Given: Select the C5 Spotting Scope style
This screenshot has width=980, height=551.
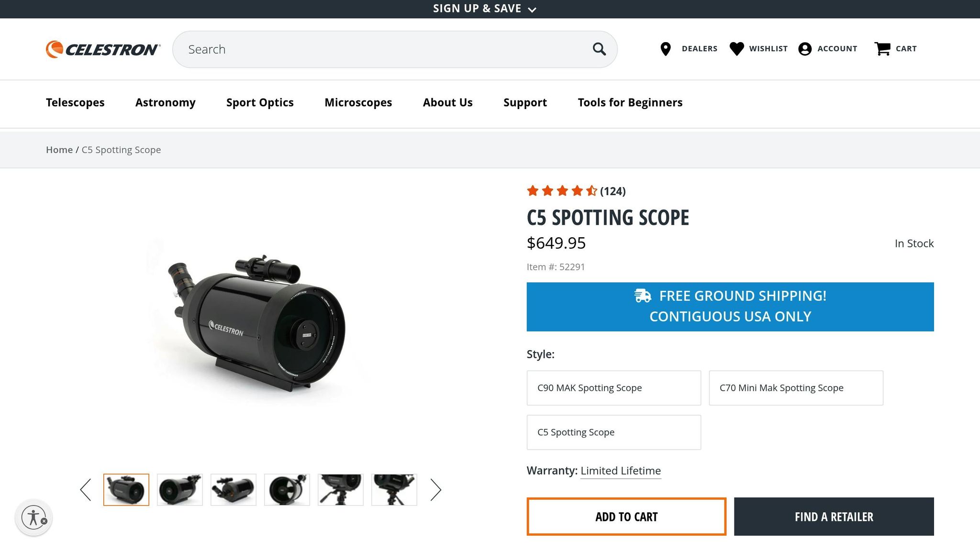Looking at the screenshot, I should click(x=613, y=432).
